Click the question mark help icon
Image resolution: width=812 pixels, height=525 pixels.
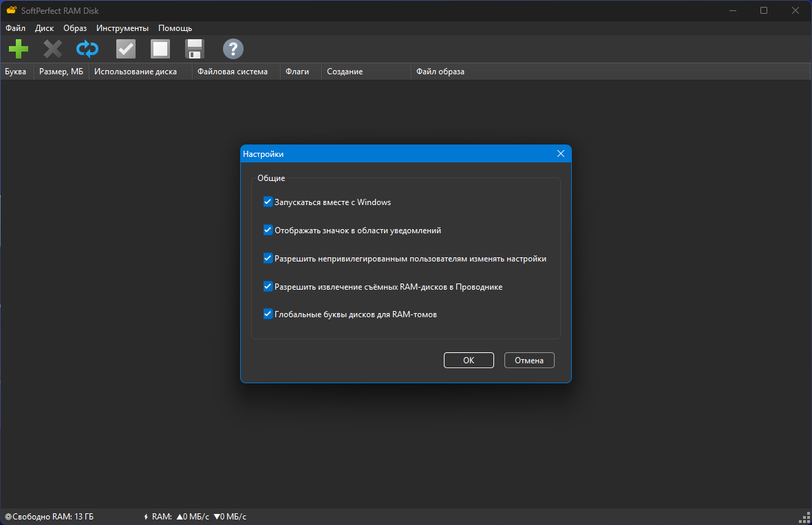coord(233,49)
